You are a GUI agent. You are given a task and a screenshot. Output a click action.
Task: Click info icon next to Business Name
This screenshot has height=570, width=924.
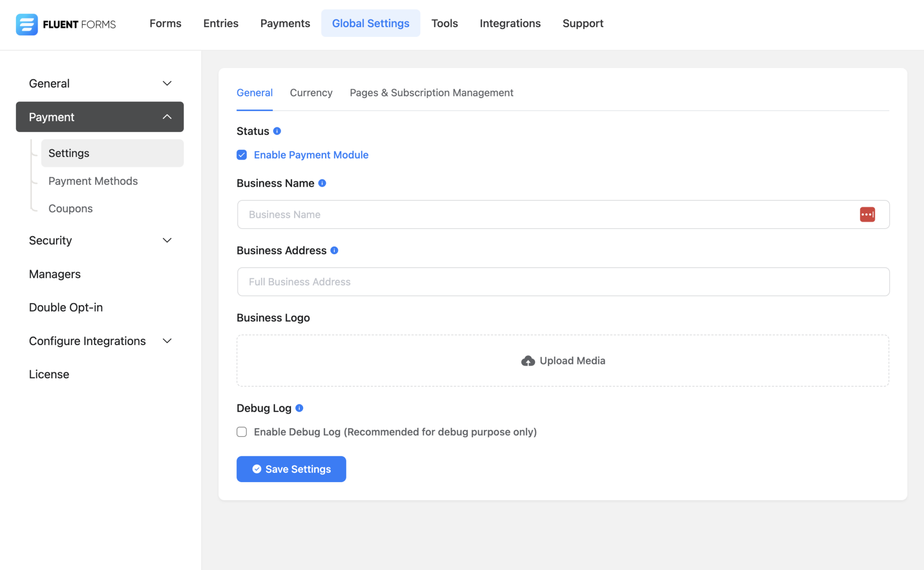(322, 183)
